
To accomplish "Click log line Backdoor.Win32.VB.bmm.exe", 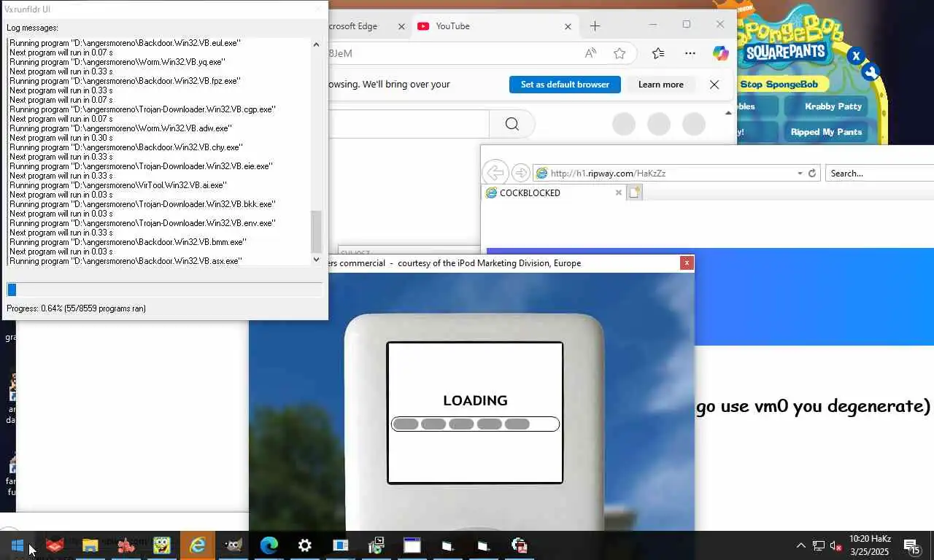I will tap(128, 242).
